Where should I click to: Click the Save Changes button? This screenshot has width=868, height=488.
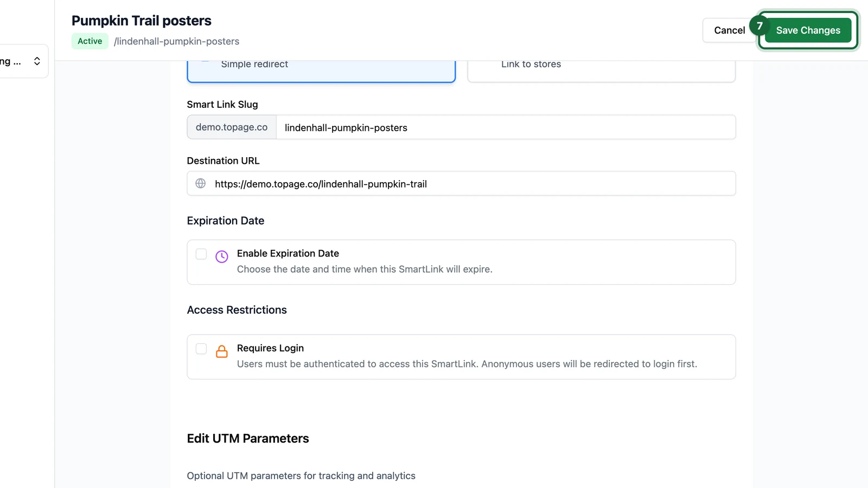(x=808, y=30)
